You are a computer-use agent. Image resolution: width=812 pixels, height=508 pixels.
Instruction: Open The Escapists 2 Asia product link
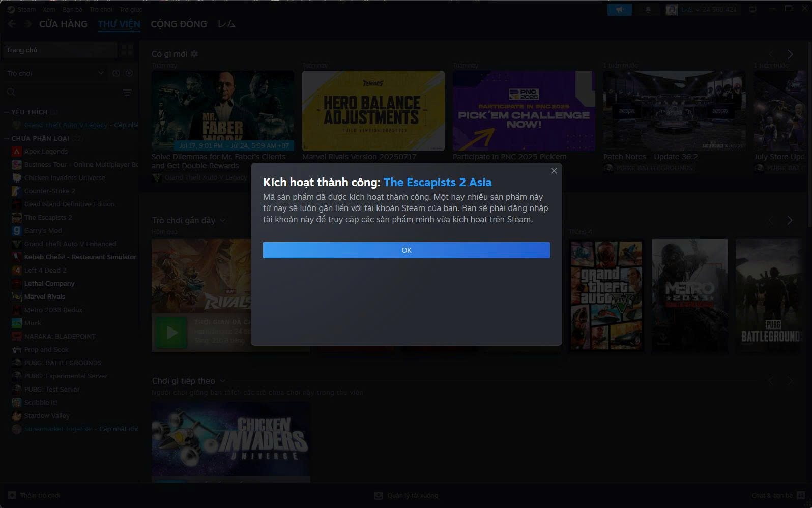click(x=438, y=182)
